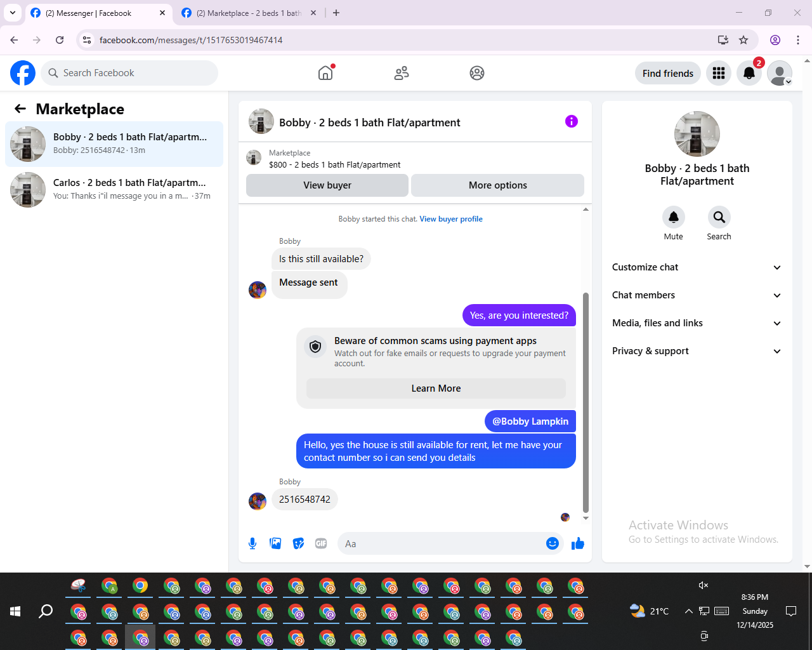812x650 pixels.
Task: Record a voice clip with microphone icon
Action: pyautogui.click(x=252, y=543)
